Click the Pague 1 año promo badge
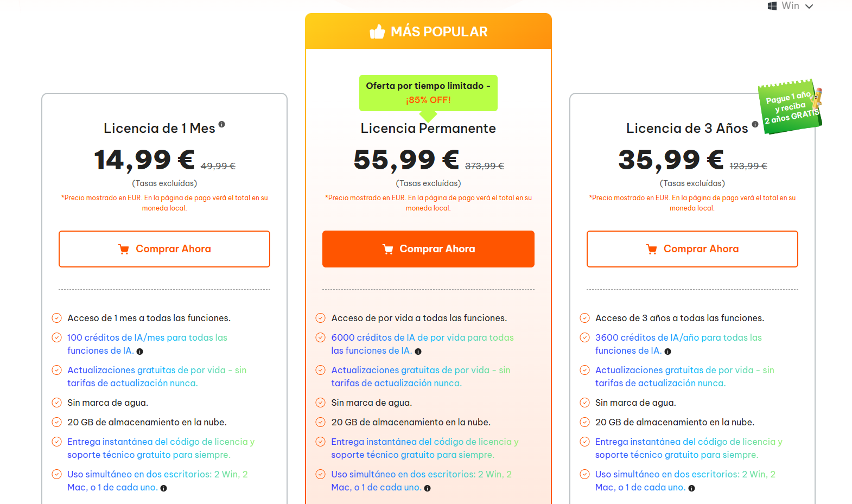Screen dimensions: 852x504 point(790,107)
